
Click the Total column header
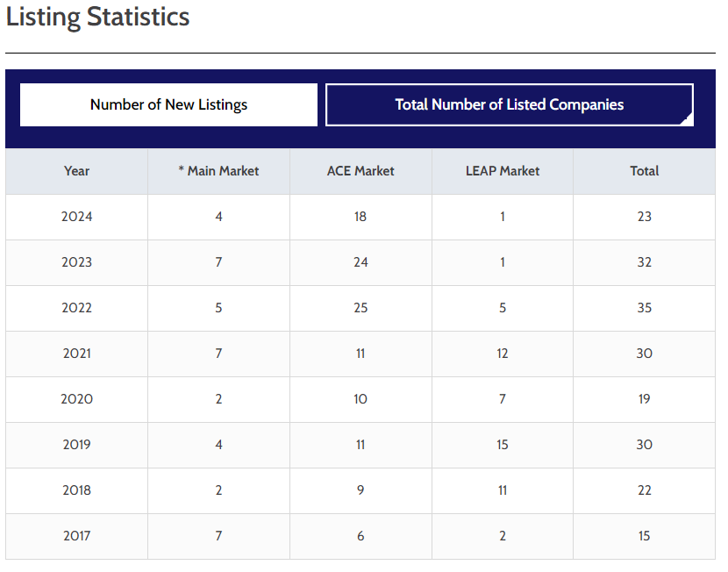[x=645, y=171]
